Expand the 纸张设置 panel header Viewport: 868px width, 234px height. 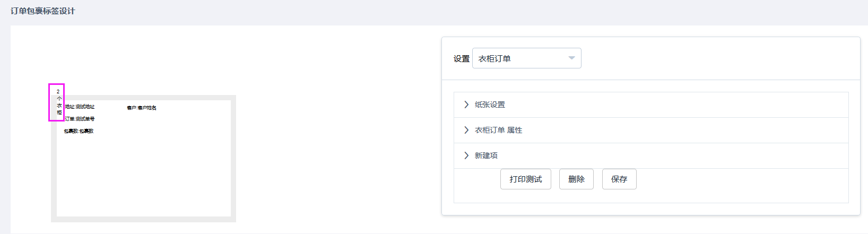650,105
